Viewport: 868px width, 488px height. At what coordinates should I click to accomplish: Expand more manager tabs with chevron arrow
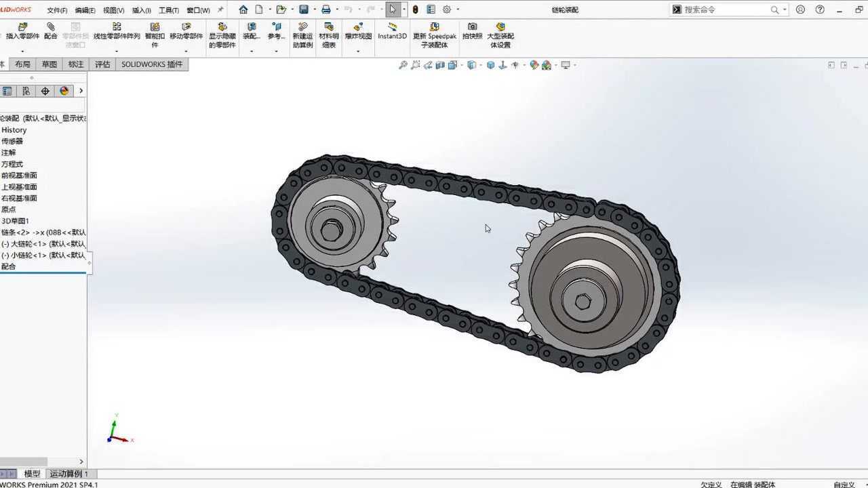point(81,91)
